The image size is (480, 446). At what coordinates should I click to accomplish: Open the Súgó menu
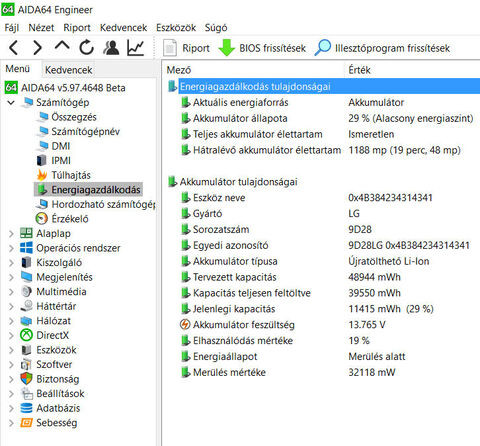[216, 28]
